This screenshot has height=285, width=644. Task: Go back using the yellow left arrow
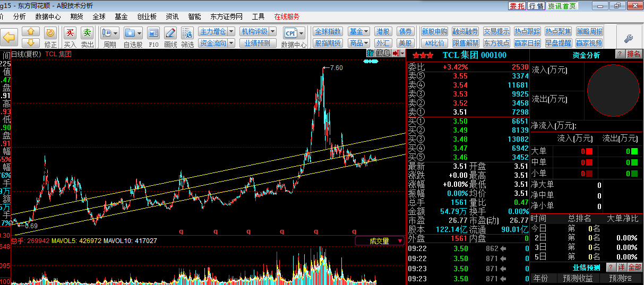(x=9, y=37)
